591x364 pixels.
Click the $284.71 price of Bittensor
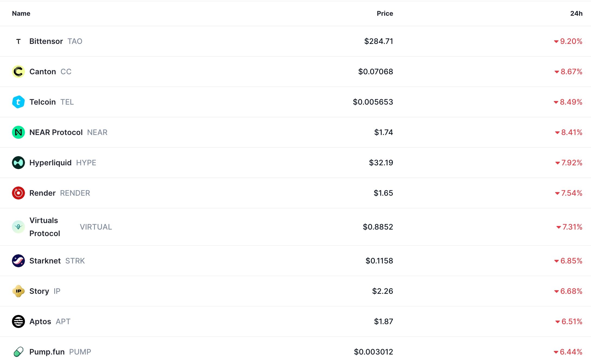(x=379, y=41)
